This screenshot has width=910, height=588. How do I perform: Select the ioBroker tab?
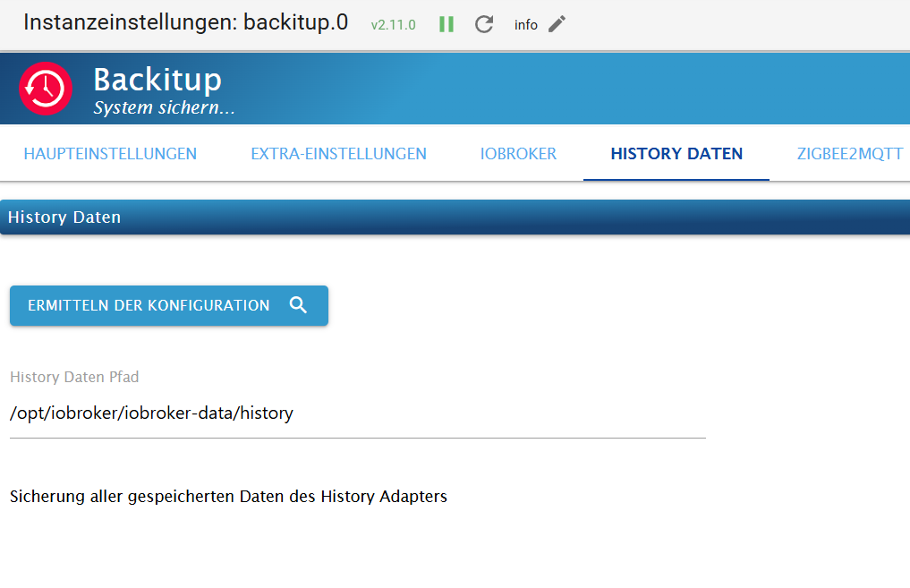518,154
